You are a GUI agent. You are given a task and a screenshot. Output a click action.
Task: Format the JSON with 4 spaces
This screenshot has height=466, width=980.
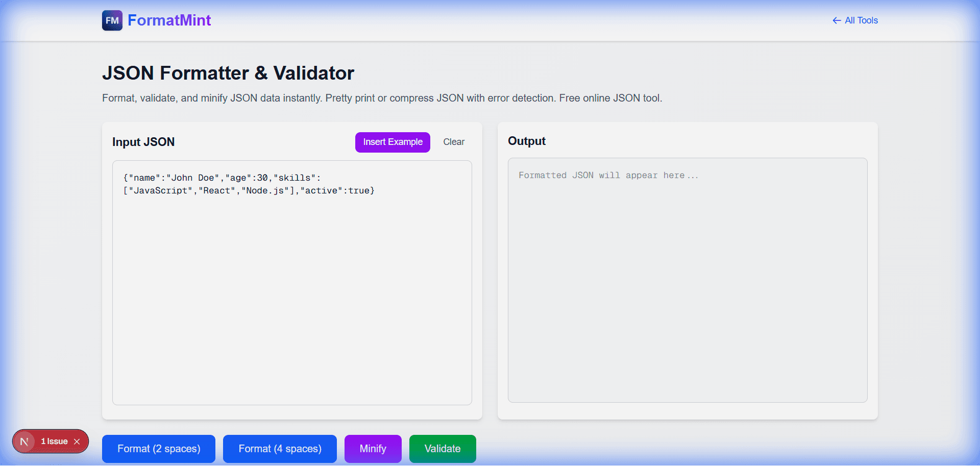[280, 449]
